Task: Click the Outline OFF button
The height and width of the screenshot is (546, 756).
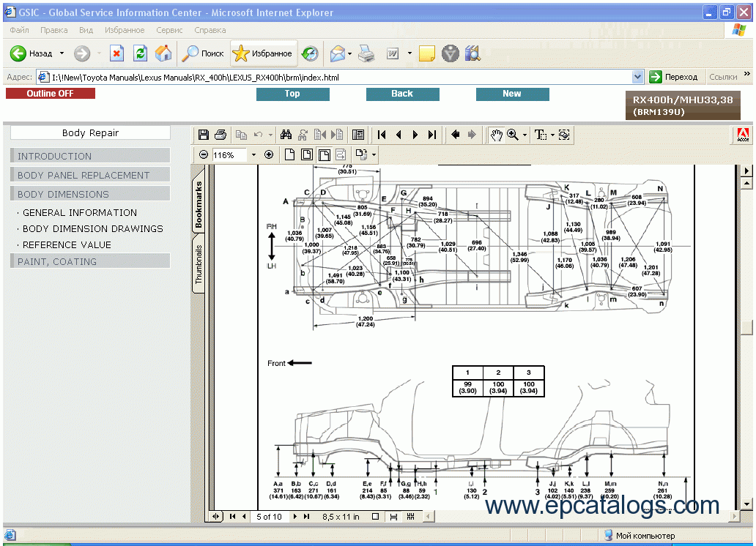Action: (x=50, y=94)
